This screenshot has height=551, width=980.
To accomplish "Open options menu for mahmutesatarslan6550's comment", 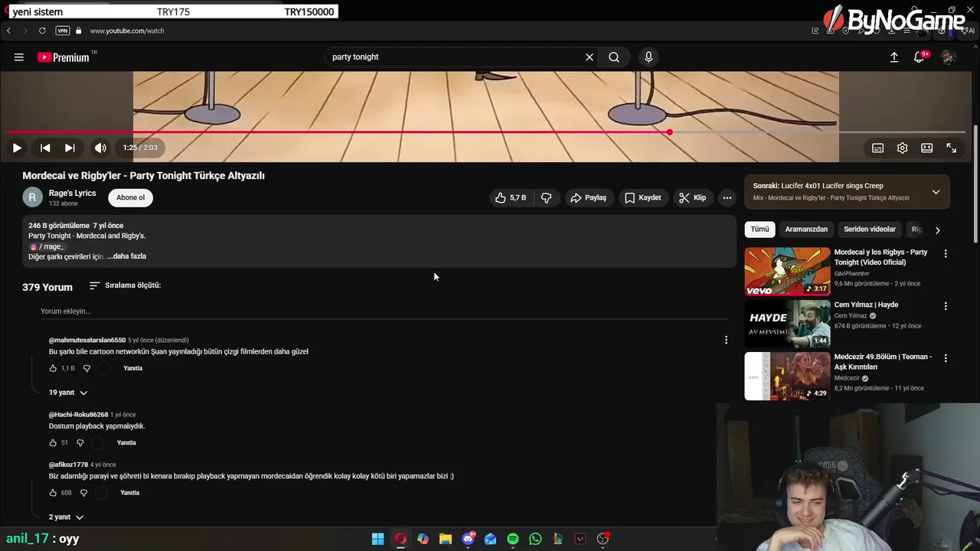I will (x=726, y=340).
